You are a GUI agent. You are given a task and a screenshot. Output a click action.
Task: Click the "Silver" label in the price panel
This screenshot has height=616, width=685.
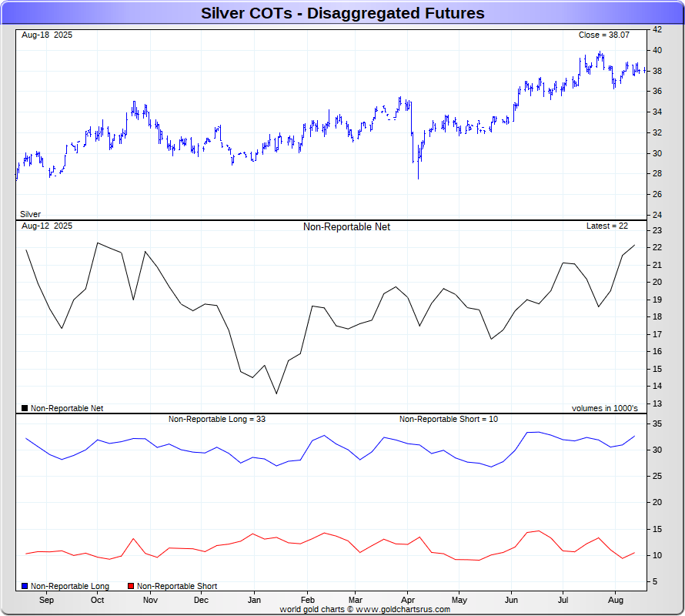coord(30,214)
